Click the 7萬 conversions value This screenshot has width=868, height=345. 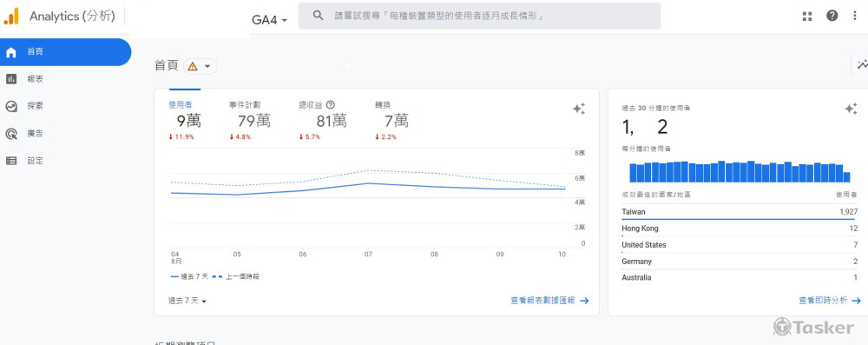tap(397, 121)
